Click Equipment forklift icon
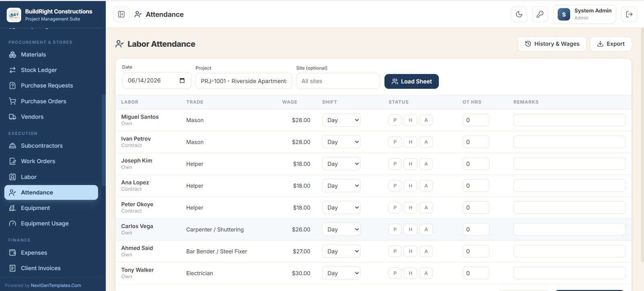The image size is (644, 291). 12,208
